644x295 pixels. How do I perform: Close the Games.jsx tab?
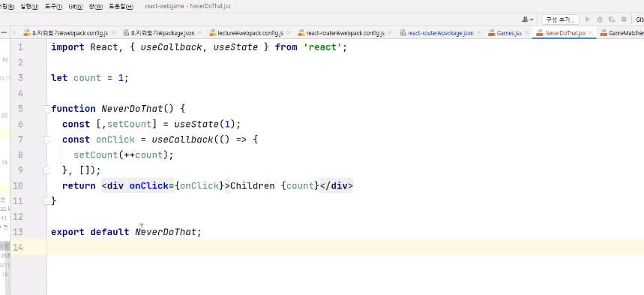[527, 33]
